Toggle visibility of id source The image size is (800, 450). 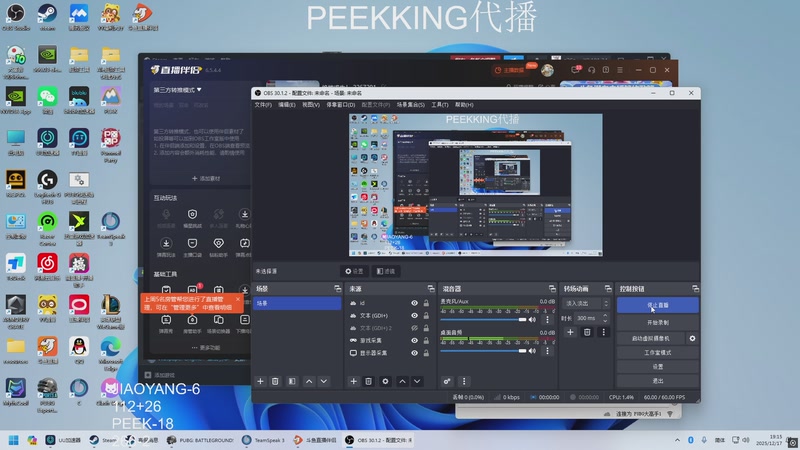point(414,303)
